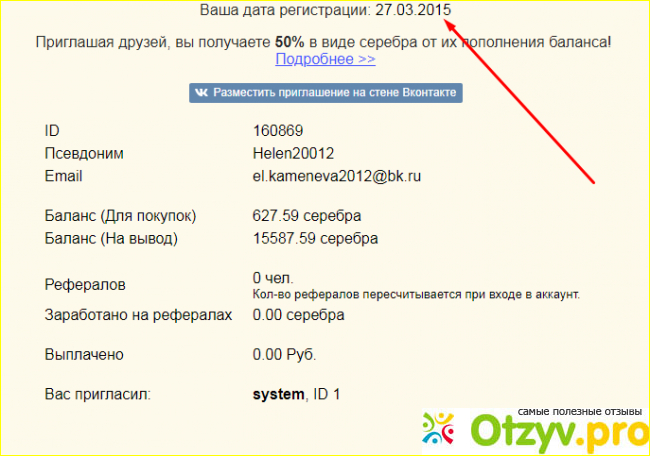Click the "Выплачено" value 0.00 Руб.
650x456 pixels.
284,354
